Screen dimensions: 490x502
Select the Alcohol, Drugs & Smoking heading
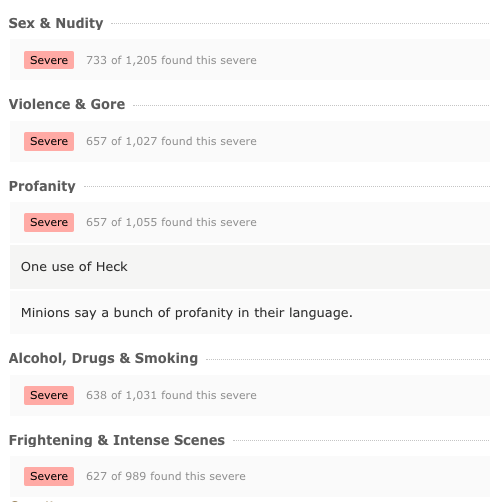pos(103,358)
